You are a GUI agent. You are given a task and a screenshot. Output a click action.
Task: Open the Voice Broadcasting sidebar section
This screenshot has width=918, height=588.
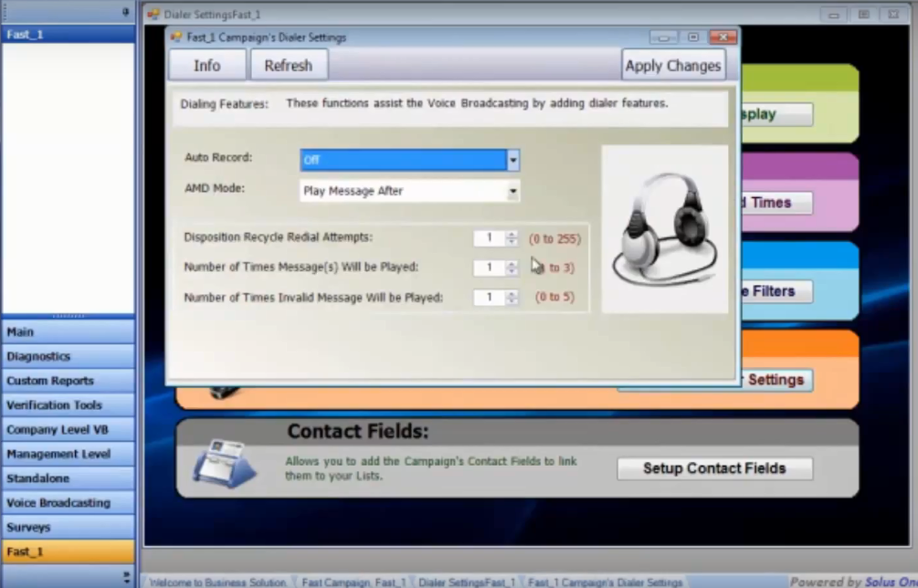pyautogui.click(x=69, y=502)
